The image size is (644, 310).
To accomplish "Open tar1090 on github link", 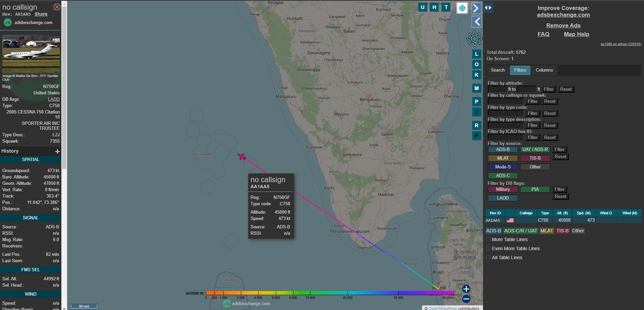I will (621, 44).
